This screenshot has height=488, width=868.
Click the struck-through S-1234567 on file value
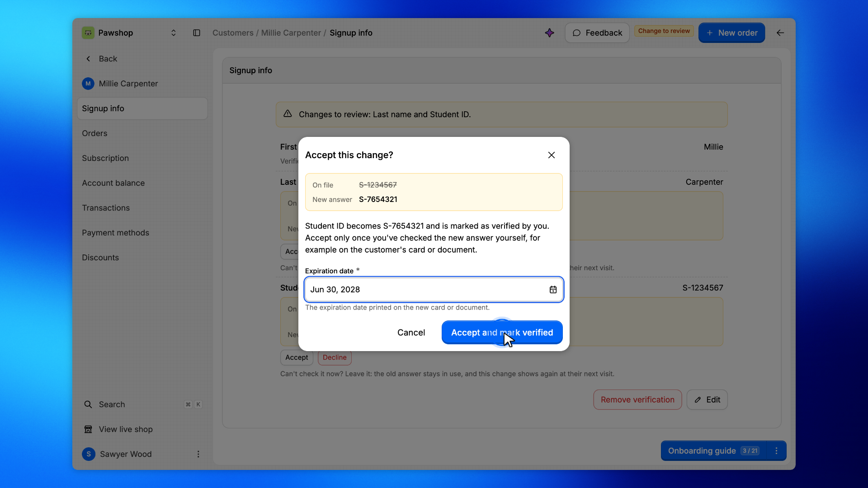(378, 185)
